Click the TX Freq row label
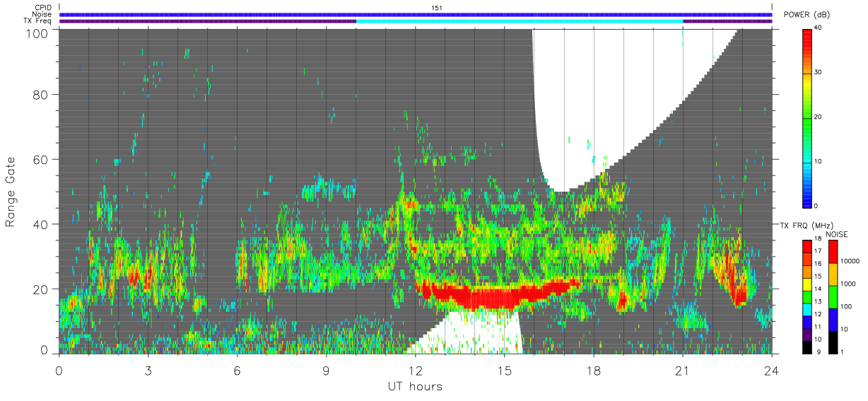 click(37, 21)
